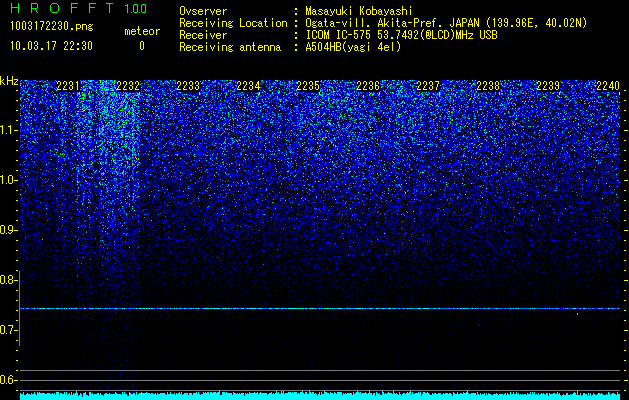Viewport: 629px width, 400px height.
Task: Click the HROFFT 1.0.0 title text
Action: 78,8
